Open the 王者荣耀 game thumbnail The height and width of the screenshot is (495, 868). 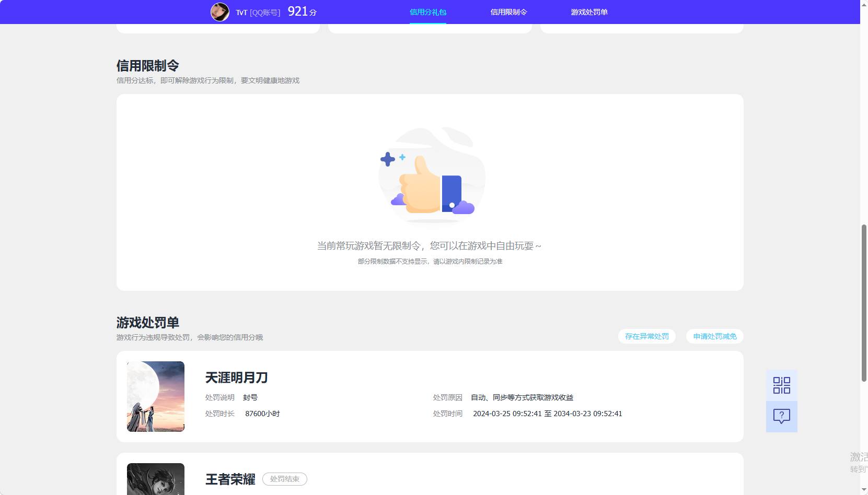click(x=156, y=479)
